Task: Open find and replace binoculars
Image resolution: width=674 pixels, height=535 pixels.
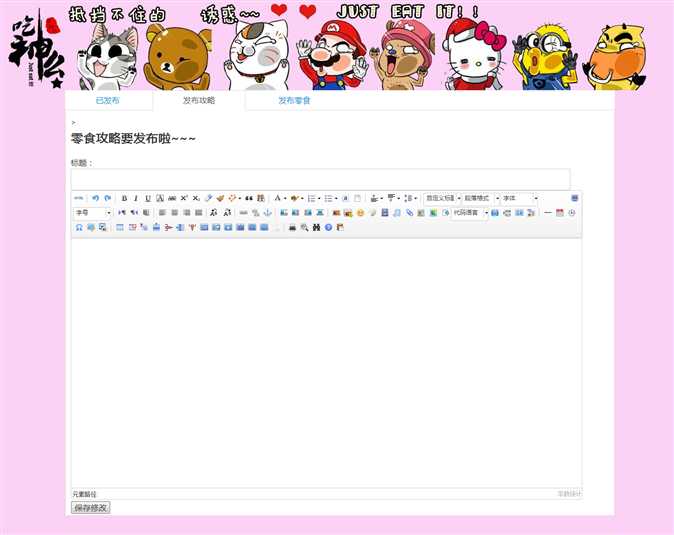Action: pyautogui.click(x=316, y=227)
